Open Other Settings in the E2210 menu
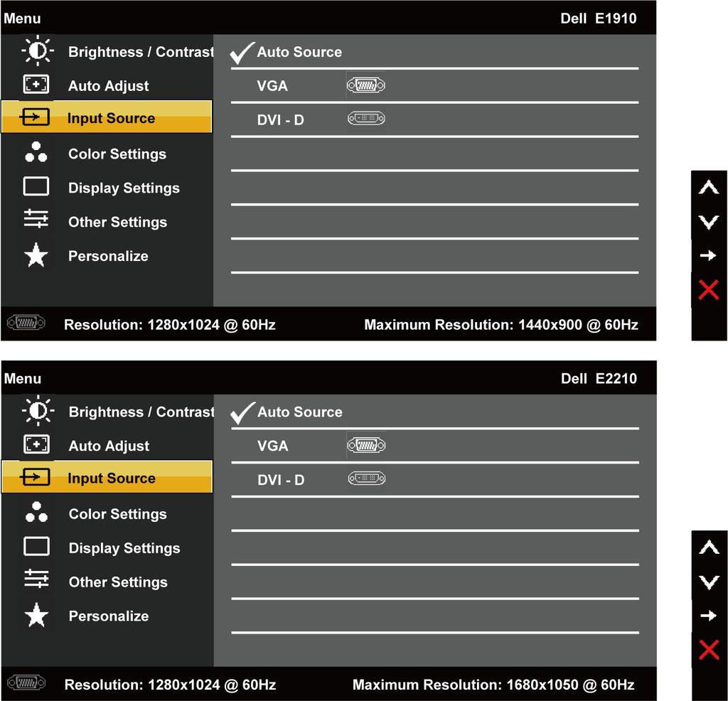 pyautogui.click(x=119, y=582)
